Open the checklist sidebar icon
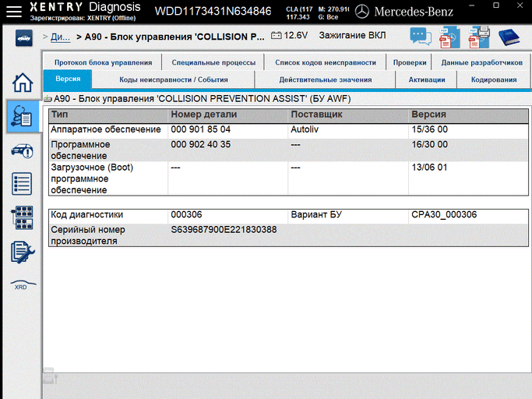The image size is (532, 399). tap(22, 184)
